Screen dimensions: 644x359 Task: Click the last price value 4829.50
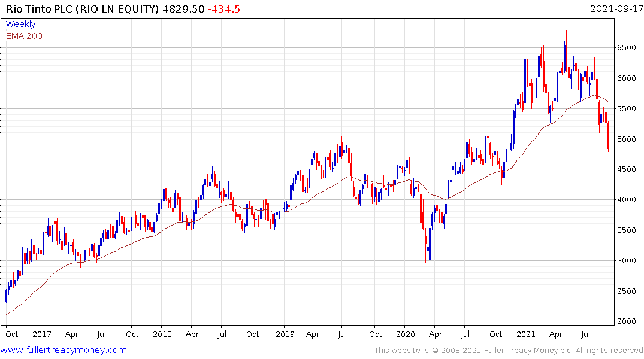coord(183,9)
